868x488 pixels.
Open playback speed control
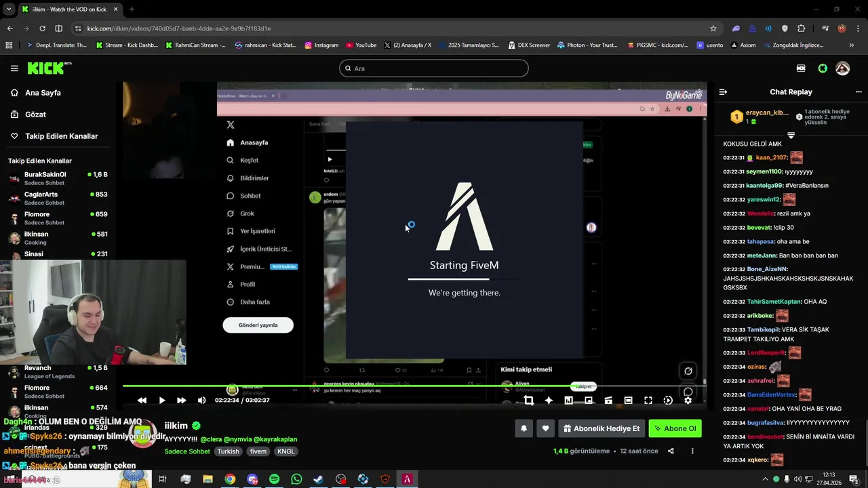pos(668,401)
